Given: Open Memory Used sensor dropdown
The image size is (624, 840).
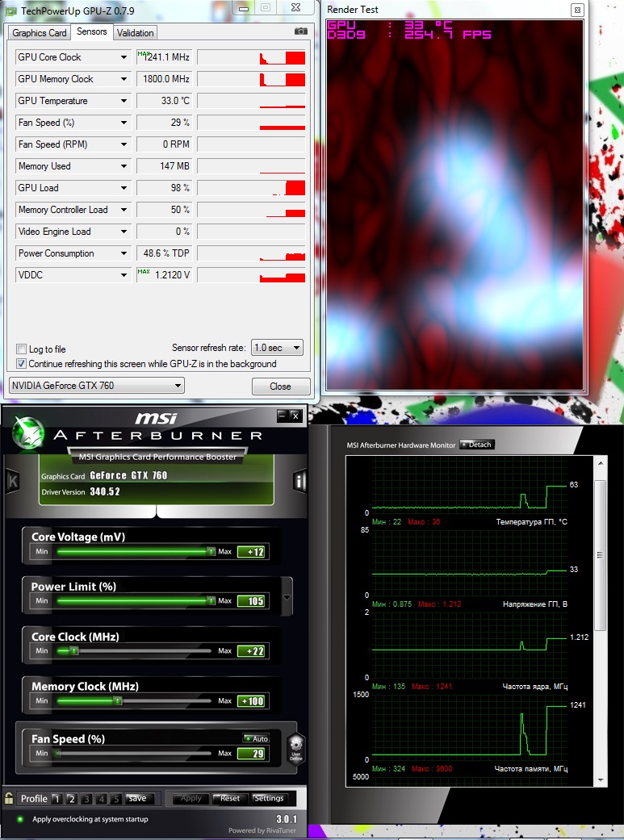Looking at the screenshot, I should pos(124,166).
